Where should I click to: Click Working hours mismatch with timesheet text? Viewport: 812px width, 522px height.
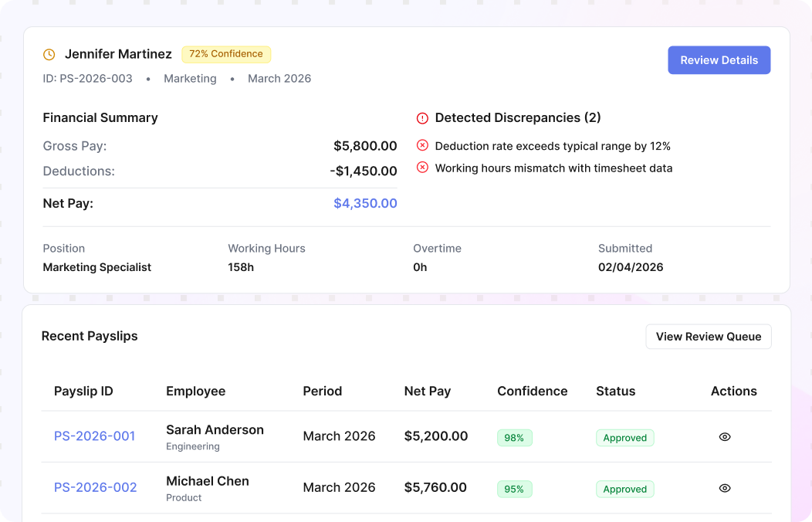pyautogui.click(x=553, y=168)
